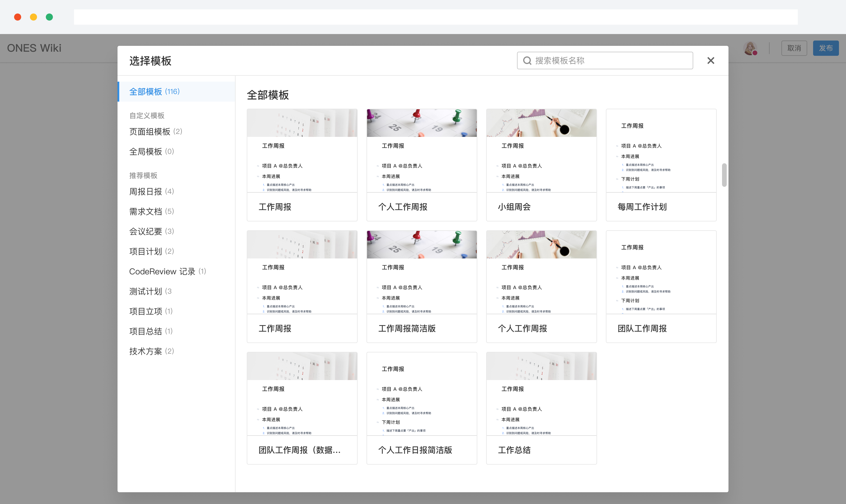Screen dimensions: 846x504
Task: Click the 发布 publish button
Action: pos(826,48)
